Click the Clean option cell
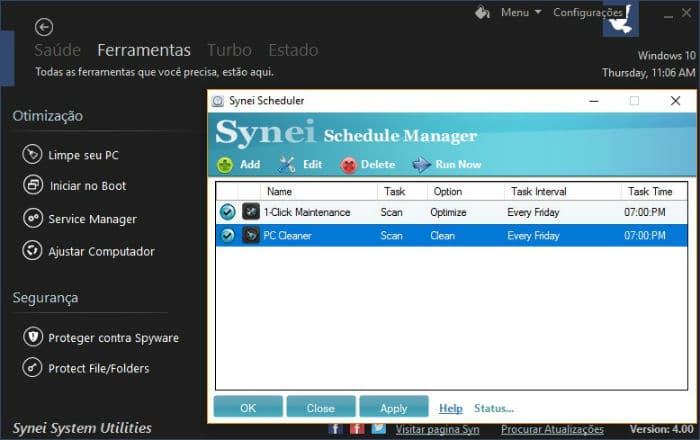Image resolution: width=700 pixels, height=440 pixels. pyautogui.click(x=442, y=235)
